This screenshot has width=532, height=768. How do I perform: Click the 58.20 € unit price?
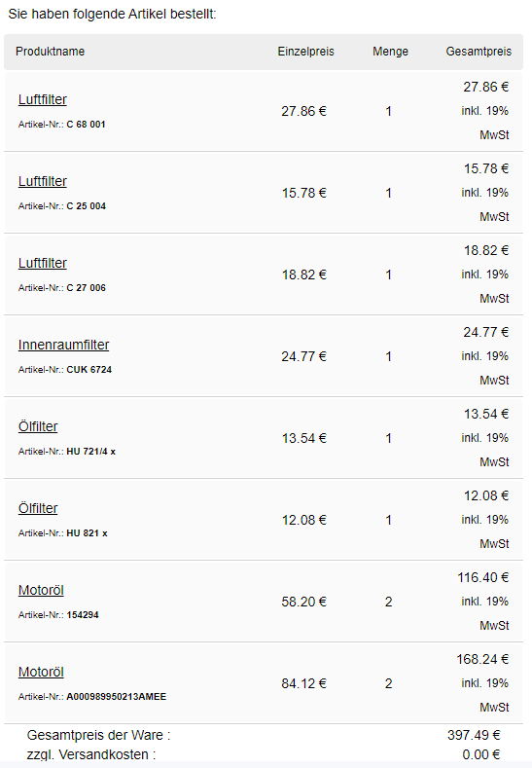[x=303, y=602]
